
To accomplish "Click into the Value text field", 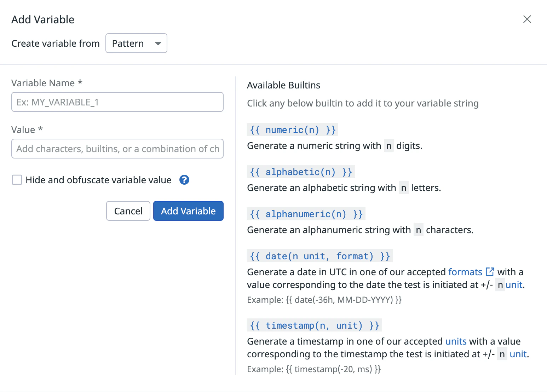I will [x=117, y=149].
